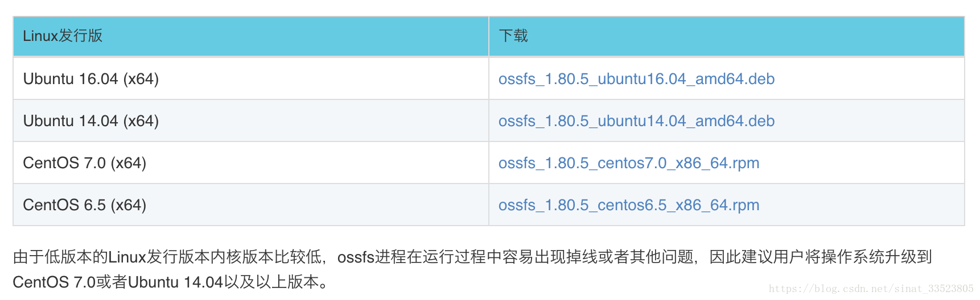The width and height of the screenshot is (980, 300).
Task: Click the phrase 以及以上版本 at paragraph end
Action: pyautogui.click(x=271, y=282)
